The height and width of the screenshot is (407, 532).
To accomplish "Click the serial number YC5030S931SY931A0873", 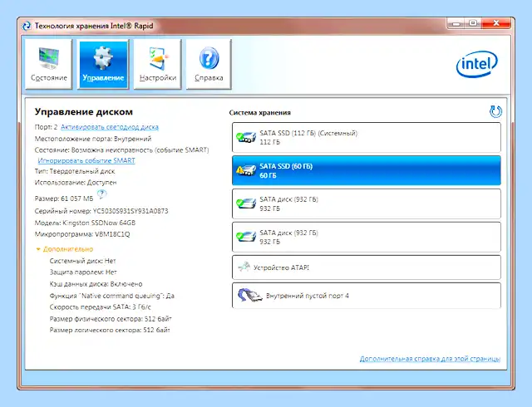I will coord(131,211).
